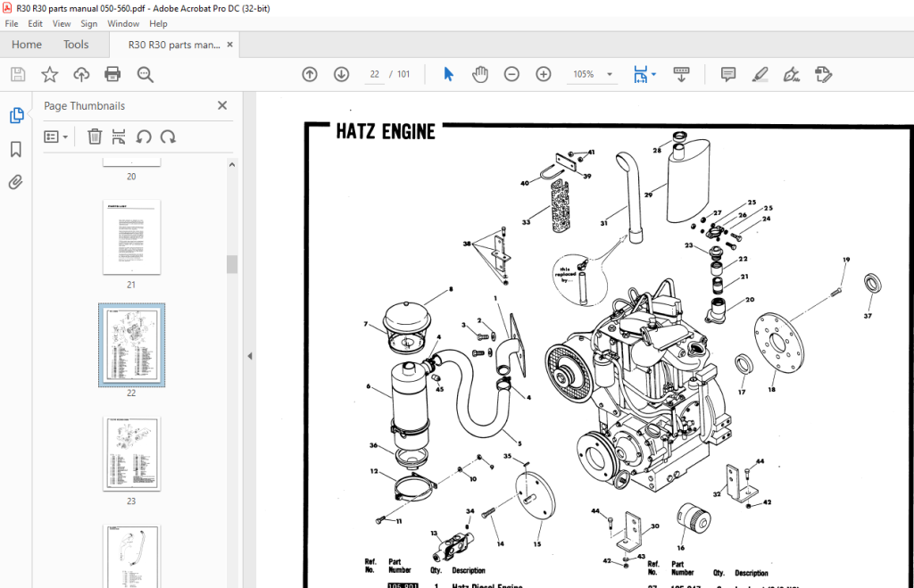
Task: Select the R30 parts manual document tab
Action: tap(174, 45)
